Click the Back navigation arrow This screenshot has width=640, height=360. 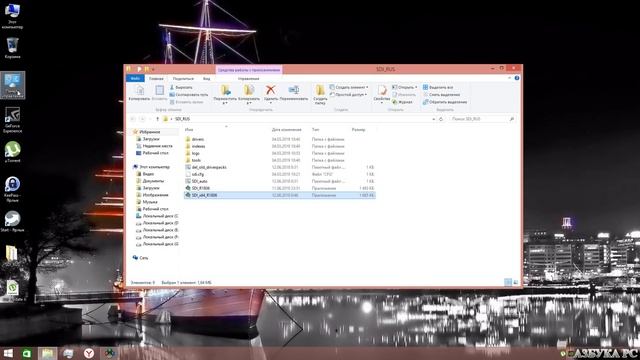point(133,119)
